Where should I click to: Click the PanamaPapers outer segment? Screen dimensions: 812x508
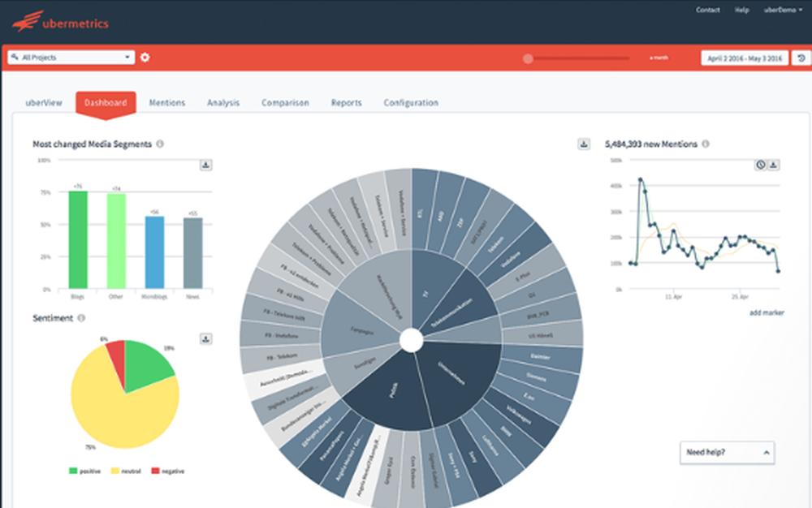[x=332, y=446]
